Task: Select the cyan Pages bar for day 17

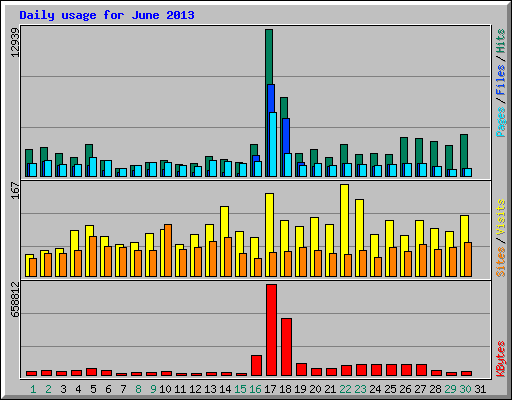Action: 273,144
